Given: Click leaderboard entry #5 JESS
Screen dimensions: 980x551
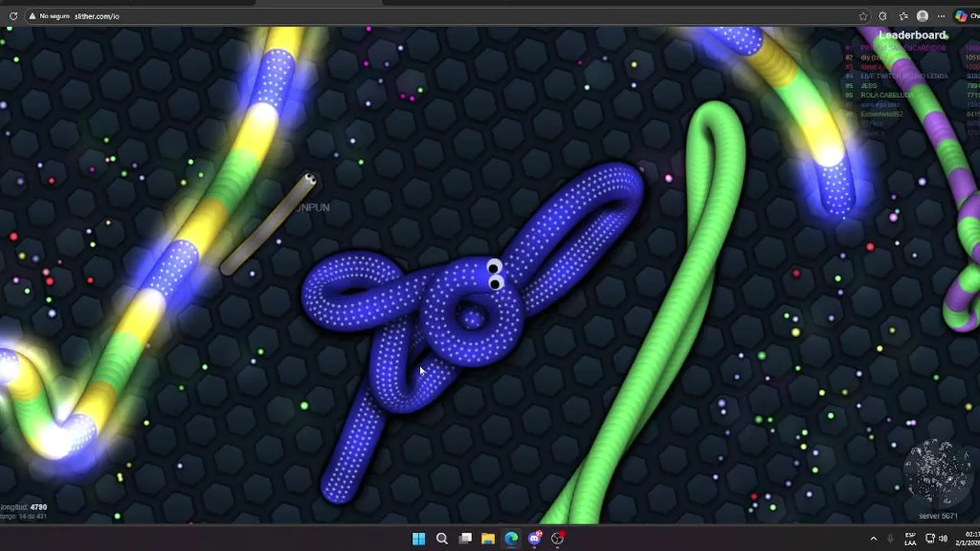Looking at the screenshot, I should coord(868,86).
